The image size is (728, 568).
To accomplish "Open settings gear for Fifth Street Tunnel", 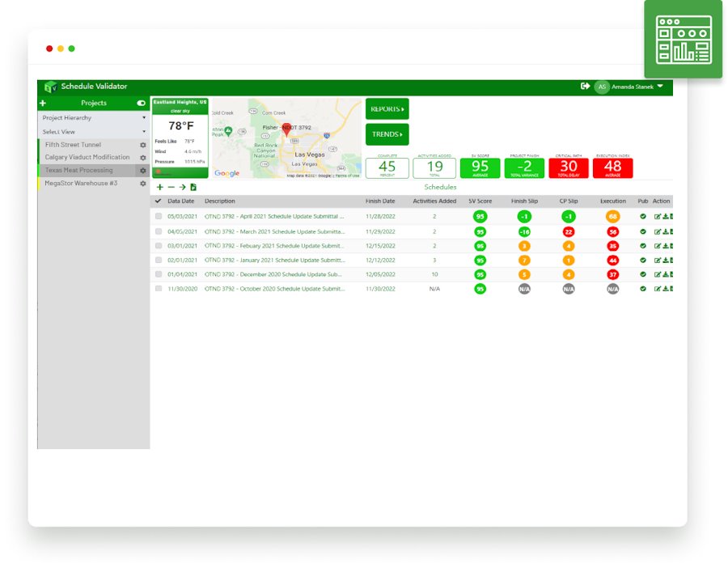I will click(143, 146).
